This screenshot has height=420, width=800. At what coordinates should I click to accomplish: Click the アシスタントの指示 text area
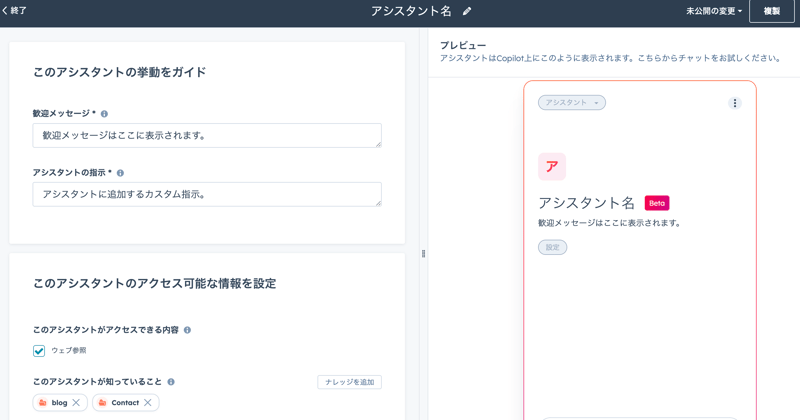pyautogui.click(x=206, y=194)
